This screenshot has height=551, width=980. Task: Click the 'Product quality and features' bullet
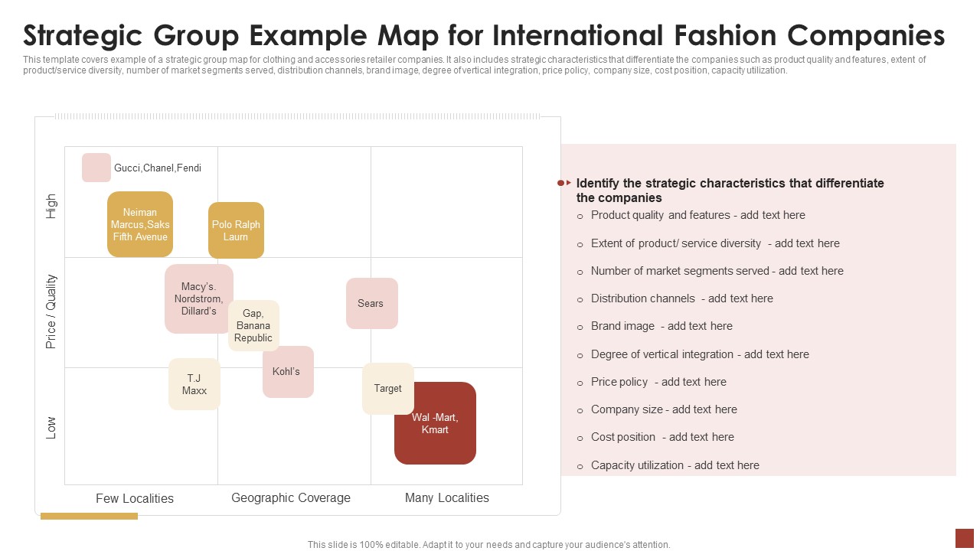pyautogui.click(x=698, y=215)
